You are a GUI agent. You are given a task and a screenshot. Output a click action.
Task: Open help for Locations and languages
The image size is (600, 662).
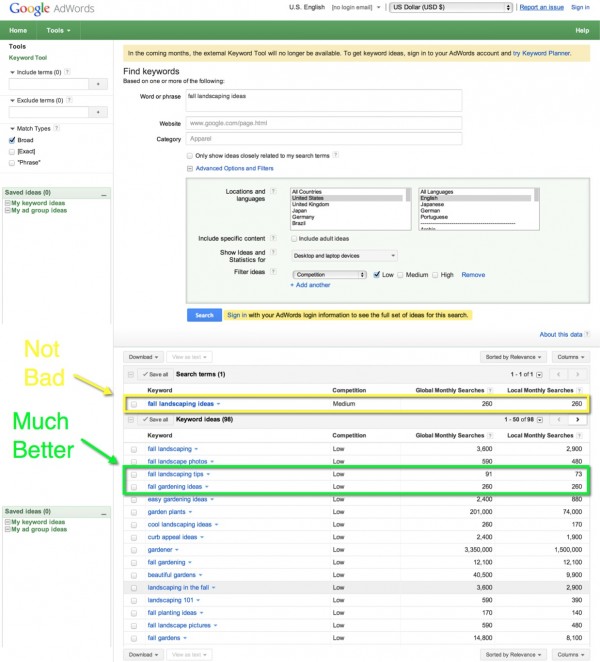point(273,192)
